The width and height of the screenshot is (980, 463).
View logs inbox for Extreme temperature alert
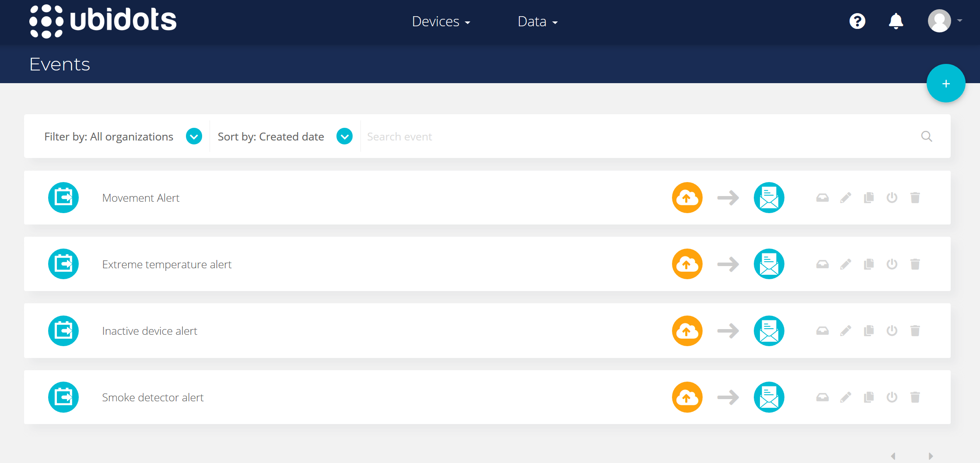[822, 264]
